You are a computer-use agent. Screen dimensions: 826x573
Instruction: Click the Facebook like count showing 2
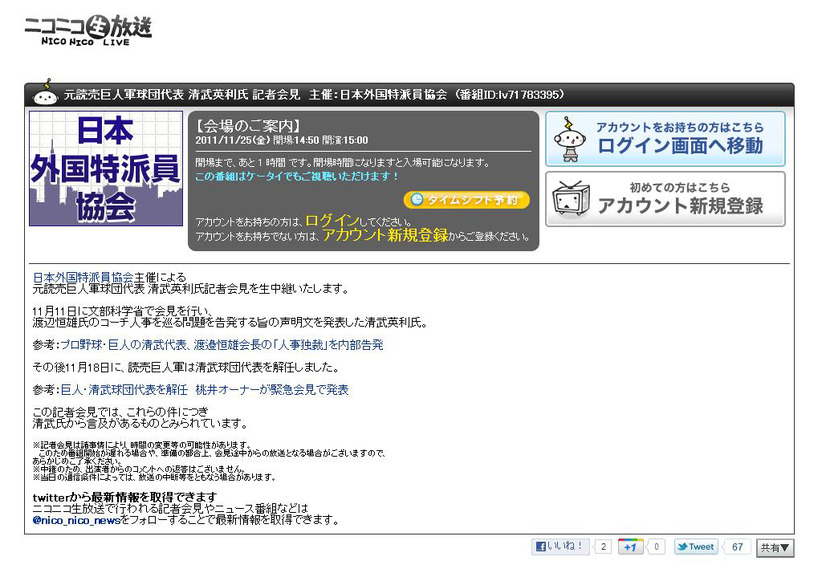[x=603, y=547]
